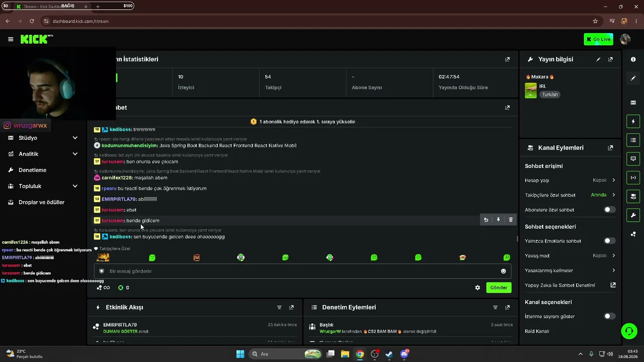This screenshot has height=362, width=644.
Task: Open Raid Kanalı option
Action: 537,331
